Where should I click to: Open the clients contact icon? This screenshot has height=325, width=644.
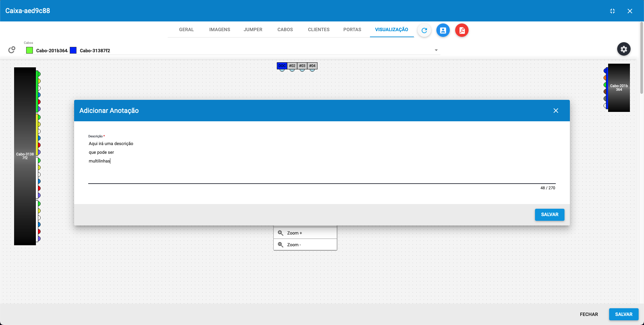443,30
